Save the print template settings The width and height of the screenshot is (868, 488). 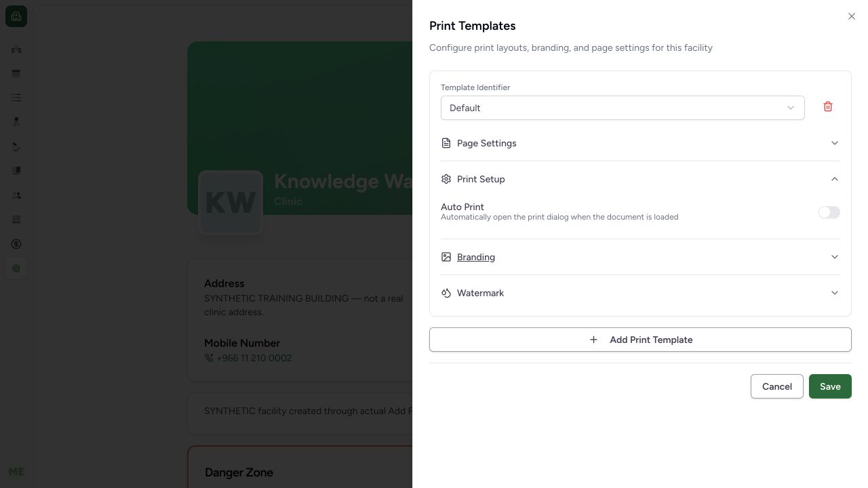click(x=830, y=386)
